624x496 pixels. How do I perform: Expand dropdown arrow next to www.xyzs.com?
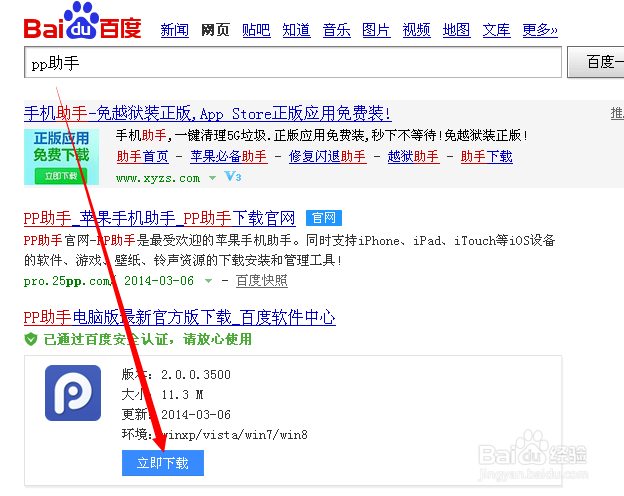[213, 178]
